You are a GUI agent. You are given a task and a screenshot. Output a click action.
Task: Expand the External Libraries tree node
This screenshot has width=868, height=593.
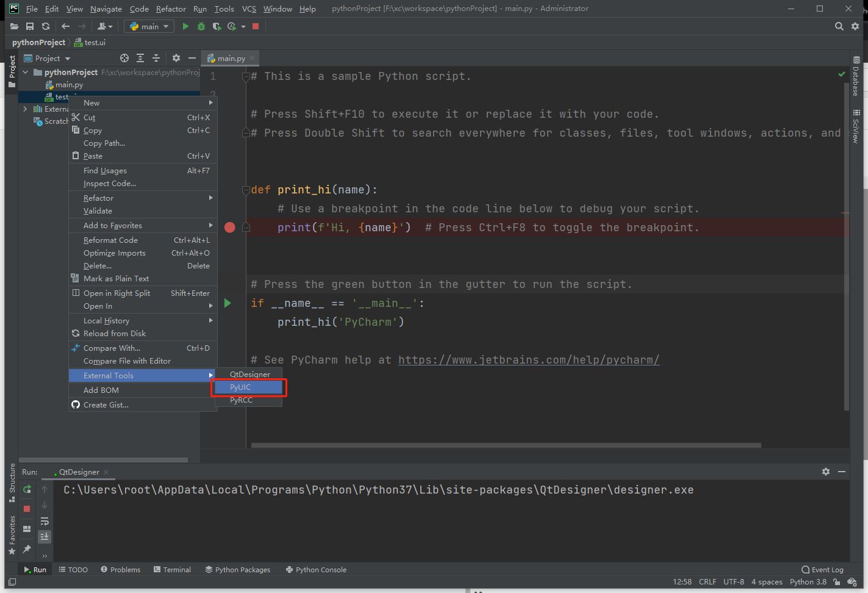pos(26,109)
